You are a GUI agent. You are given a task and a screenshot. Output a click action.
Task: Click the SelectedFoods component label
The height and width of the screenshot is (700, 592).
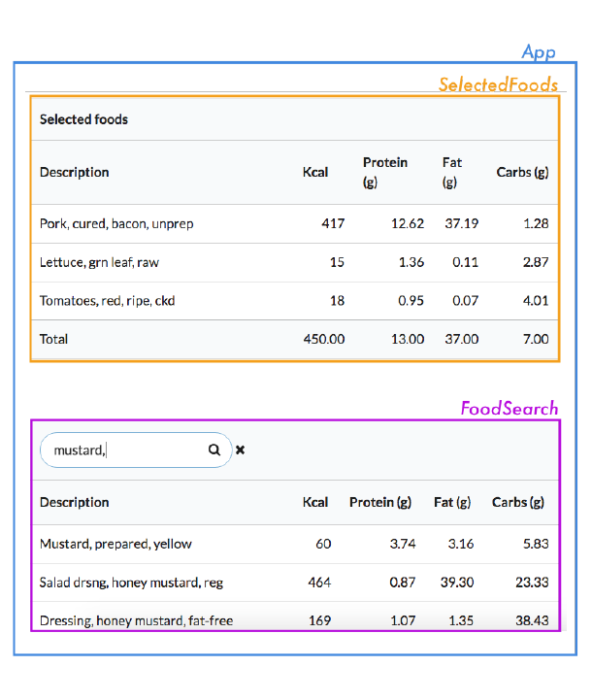tap(498, 84)
